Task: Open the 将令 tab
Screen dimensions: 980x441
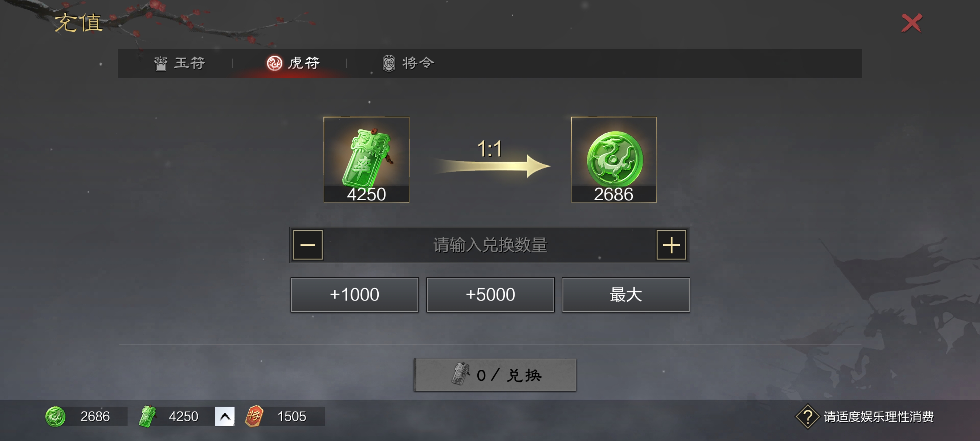Action: (408, 63)
